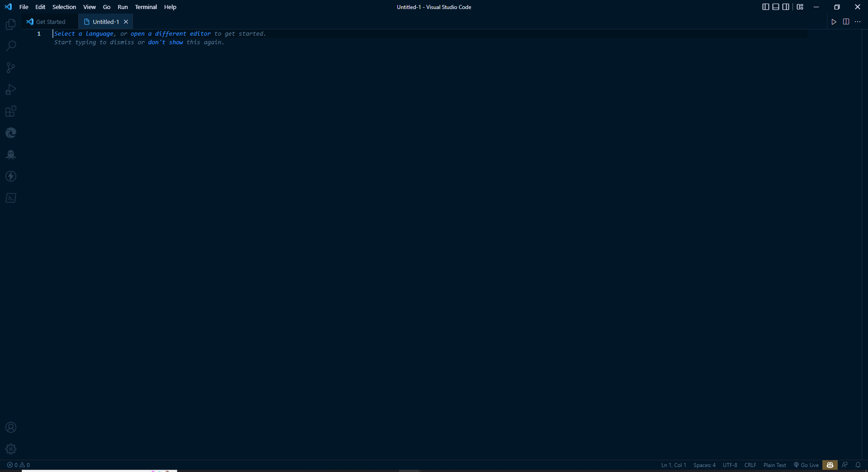Viewport: 868px width, 472px height.
Task: Open the Thunder Client extension icon
Action: (x=10, y=176)
